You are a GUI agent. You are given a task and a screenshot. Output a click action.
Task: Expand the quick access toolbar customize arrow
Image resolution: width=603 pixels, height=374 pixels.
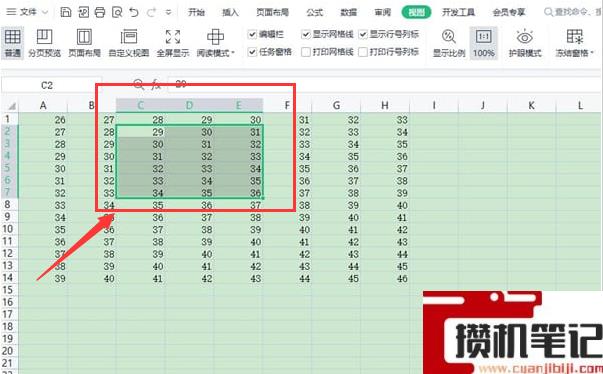(x=168, y=13)
